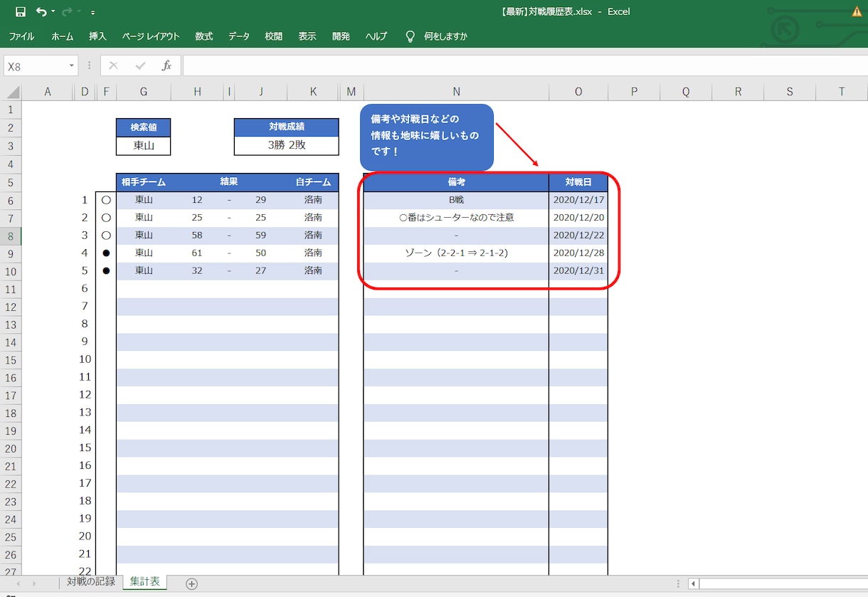
Task: Open the 校閲 ribbon tab
Action: point(273,36)
